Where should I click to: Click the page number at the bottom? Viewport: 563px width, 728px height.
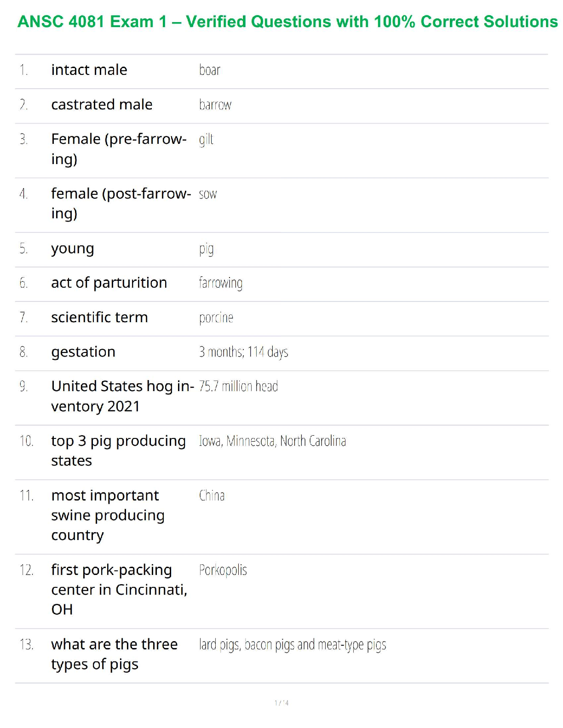[x=281, y=703]
